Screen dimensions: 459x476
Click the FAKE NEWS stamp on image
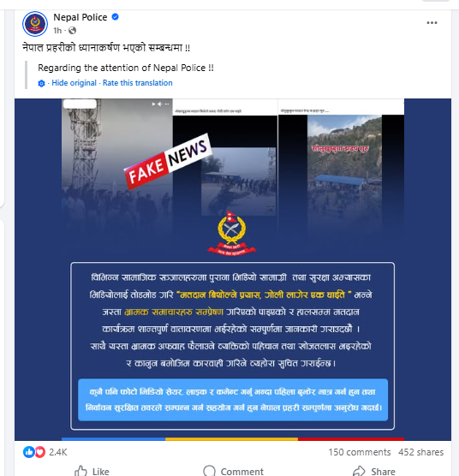click(x=167, y=161)
